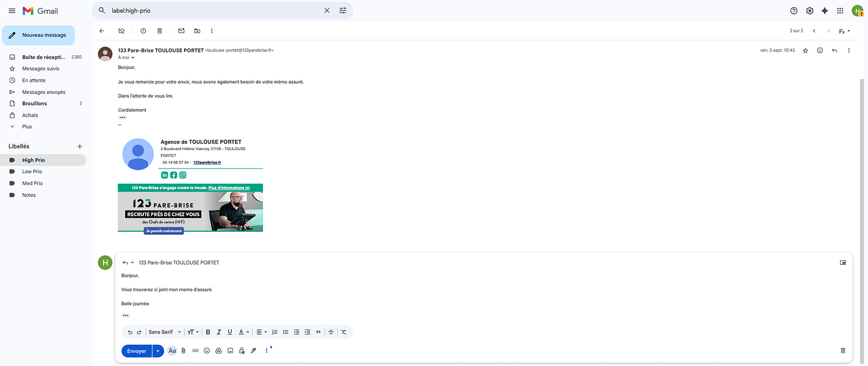This screenshot has width=868, height=366.
Task: Redo the last edit in reply
Action: point(139,332)
